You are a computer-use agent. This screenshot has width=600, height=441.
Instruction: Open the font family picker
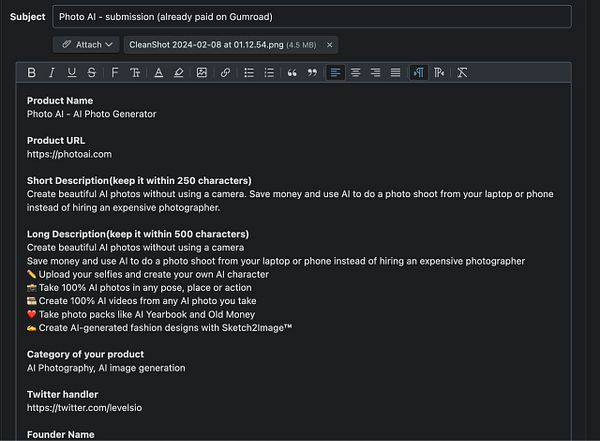[x=114, y=72]
